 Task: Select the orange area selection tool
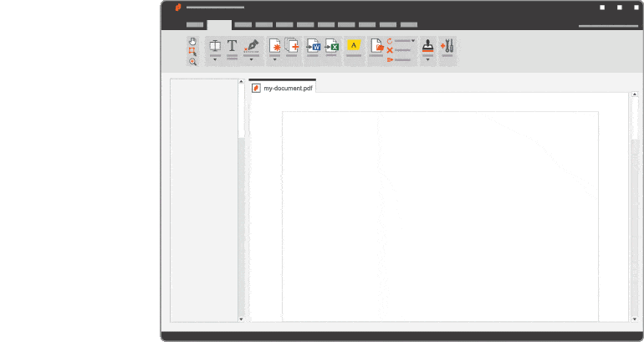pyautogui.click(x=192, y=52)
